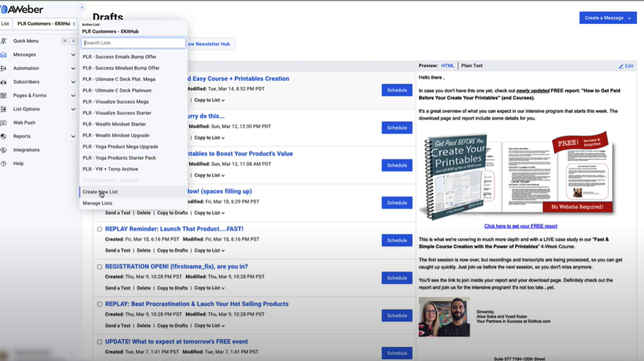Schedule the Easy Course + Printables Creation draft

[397, 90]
